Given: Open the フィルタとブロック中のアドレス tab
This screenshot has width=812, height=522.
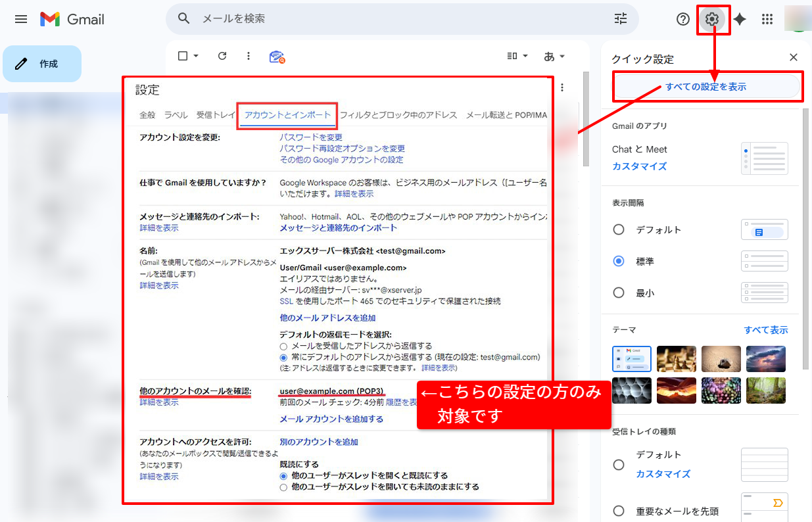Looking at the screenshot, I should (x=398, y=115).
